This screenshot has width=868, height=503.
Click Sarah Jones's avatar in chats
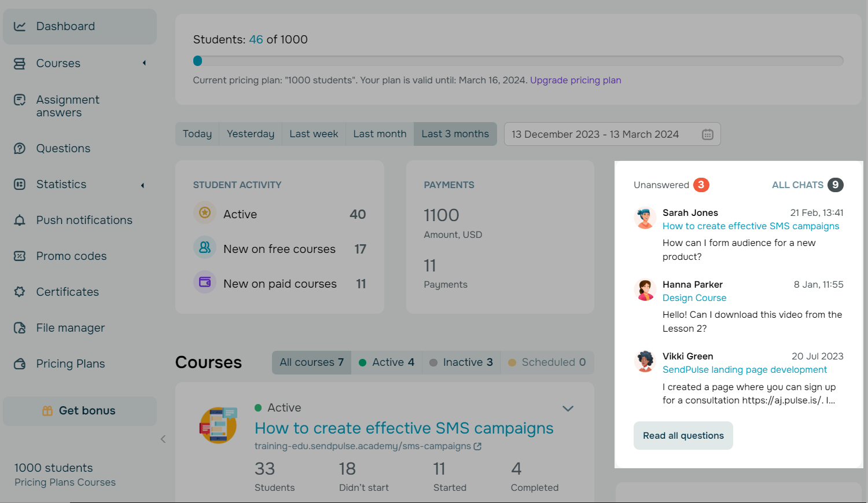pos(644,218)
